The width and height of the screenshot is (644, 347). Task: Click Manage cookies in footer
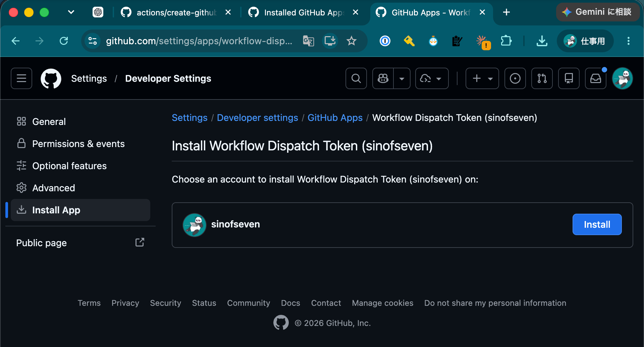(383, 303)
